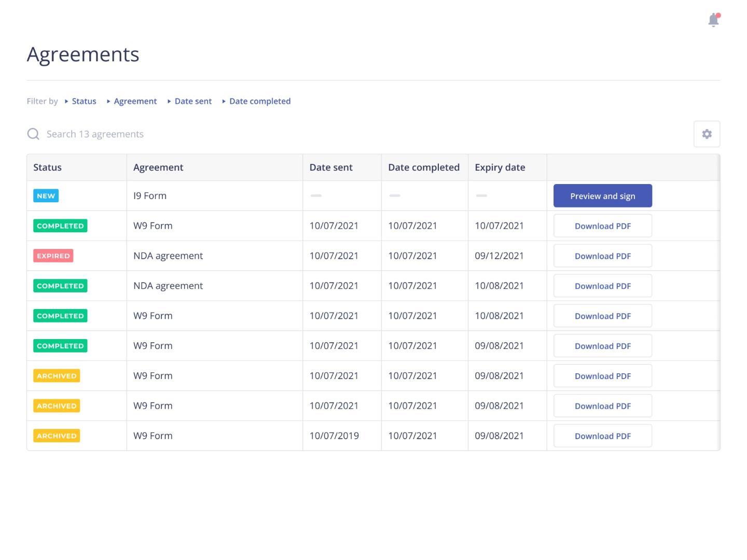This screenshot has height=560, width=747.
Task: Click the search magnifier icon
Action: [x=33, y=134]
